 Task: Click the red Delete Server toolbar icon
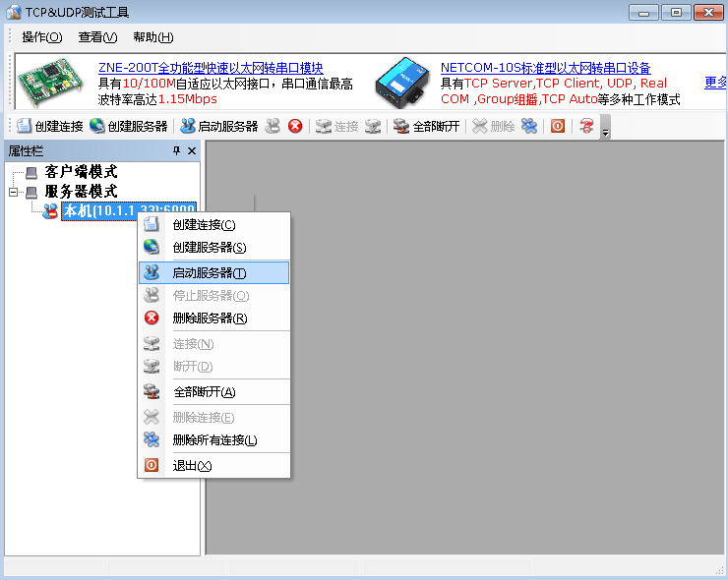click(x=295, y=126)
